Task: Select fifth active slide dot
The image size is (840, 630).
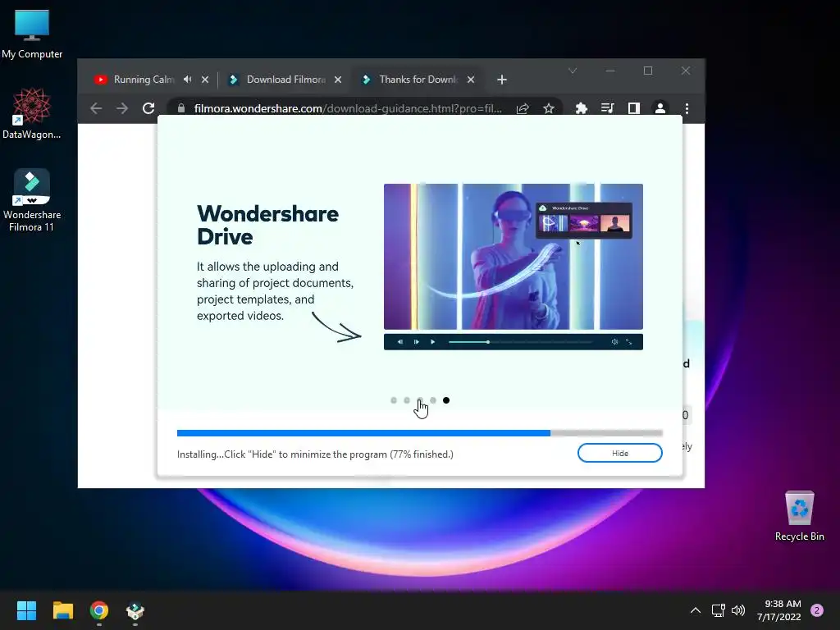Action: click(446, 400)
